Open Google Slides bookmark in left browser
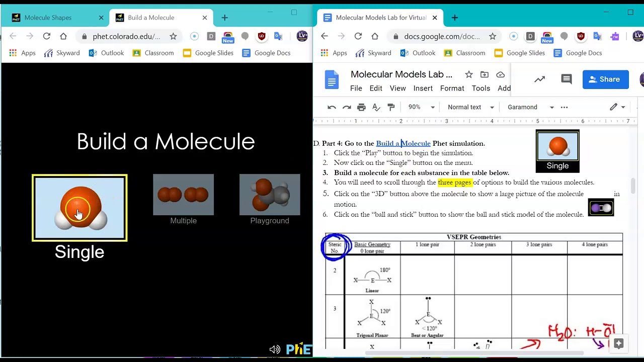 coord(208,53)
